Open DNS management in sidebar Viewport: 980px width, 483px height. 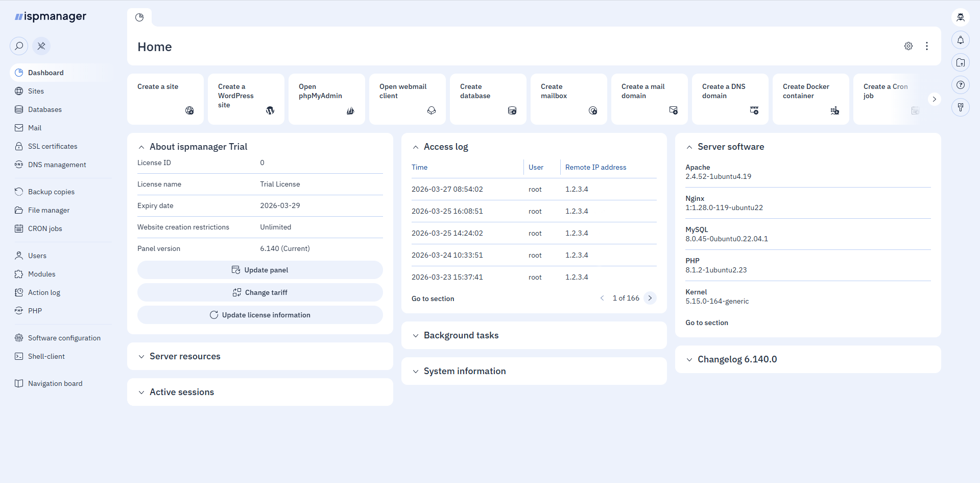61,165
